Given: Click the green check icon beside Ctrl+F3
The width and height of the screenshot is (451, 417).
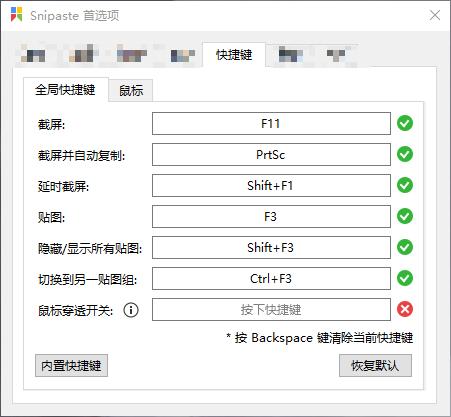Looking at the screenshot, I should [x=405, y=278].
